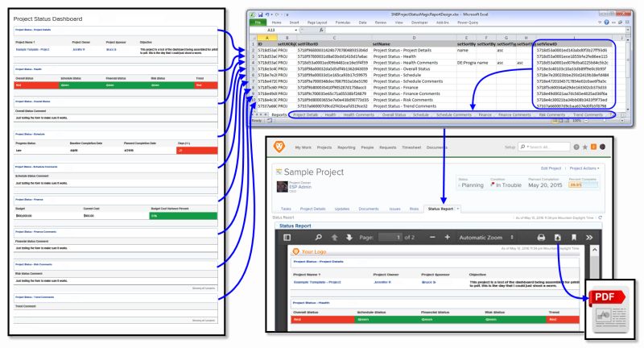Open the Excel Insert ribbon tab

(294, 23)
